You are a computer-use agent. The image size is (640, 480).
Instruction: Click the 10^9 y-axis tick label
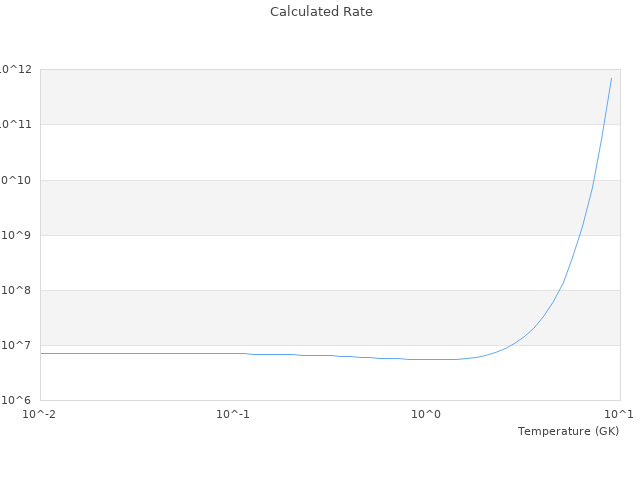click(17, 235)
